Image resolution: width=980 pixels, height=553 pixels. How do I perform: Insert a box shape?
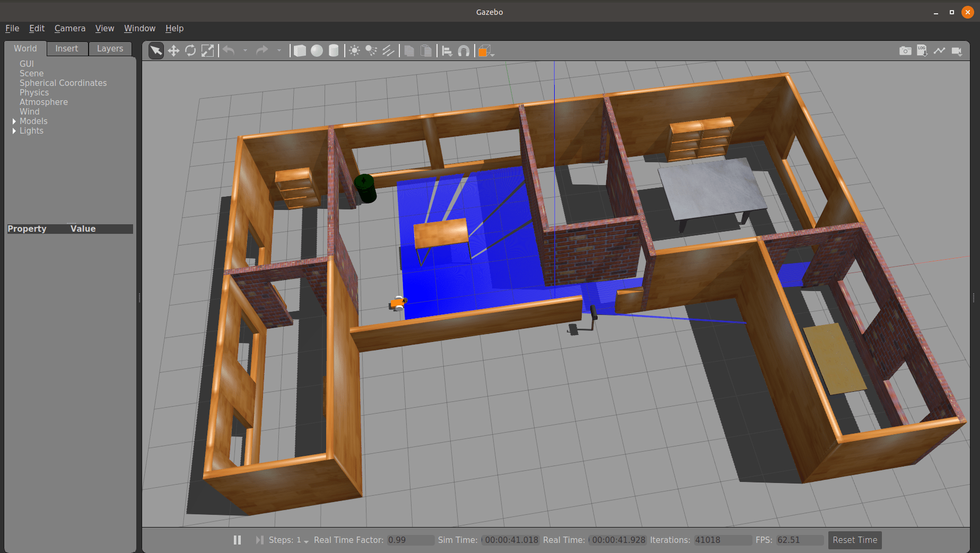click(300, 50)
